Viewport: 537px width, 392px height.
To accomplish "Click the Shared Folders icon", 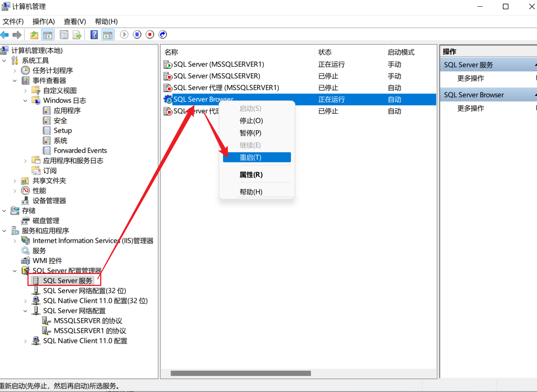I will (x=25, y=181).
